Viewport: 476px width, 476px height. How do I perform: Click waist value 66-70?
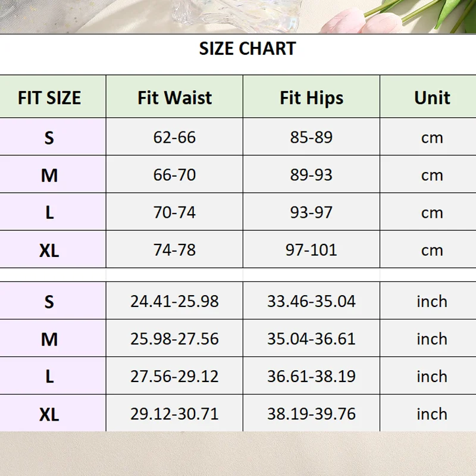pos(174,175)
